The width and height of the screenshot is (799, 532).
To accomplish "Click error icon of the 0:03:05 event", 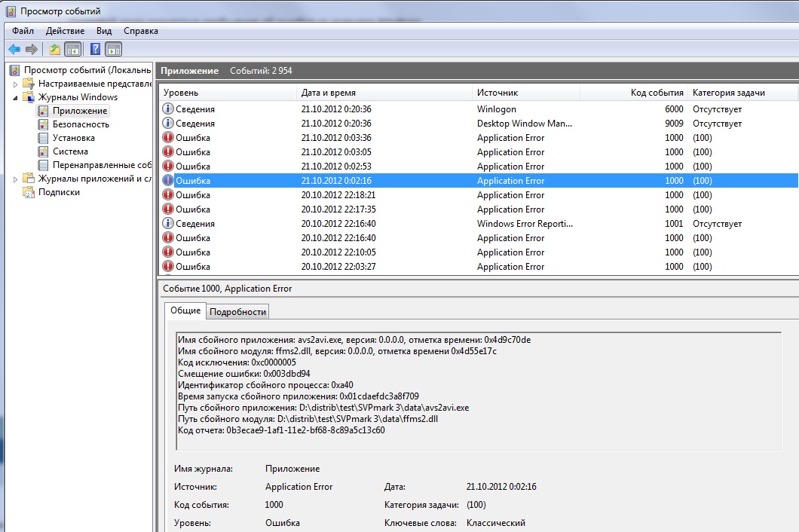I will pos(167,152).
